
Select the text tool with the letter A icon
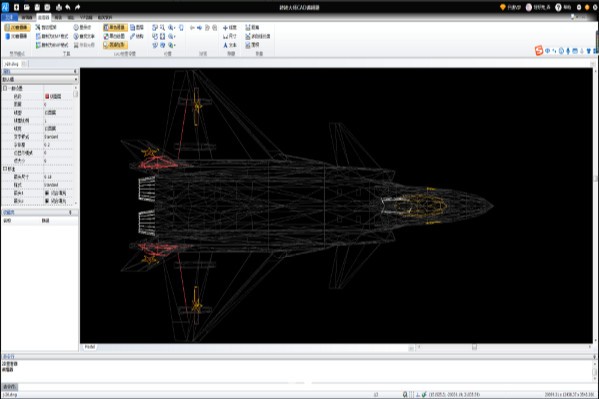click(225, 45)
